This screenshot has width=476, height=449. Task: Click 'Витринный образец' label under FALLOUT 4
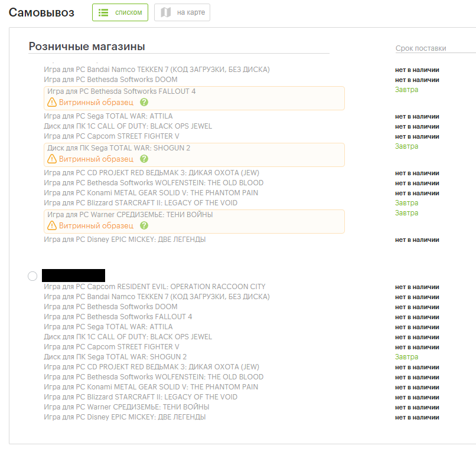(x=96, y=103)
